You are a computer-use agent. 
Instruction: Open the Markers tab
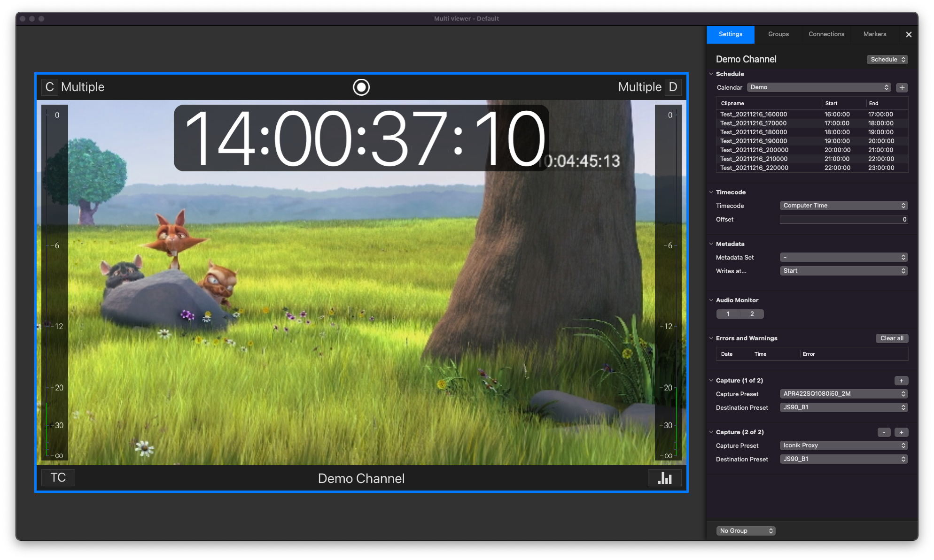click(875, 34)
